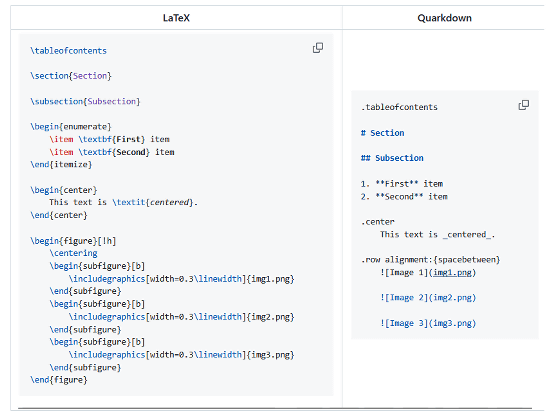Click the \begin{figure}[!h] line

click(73, 241)
